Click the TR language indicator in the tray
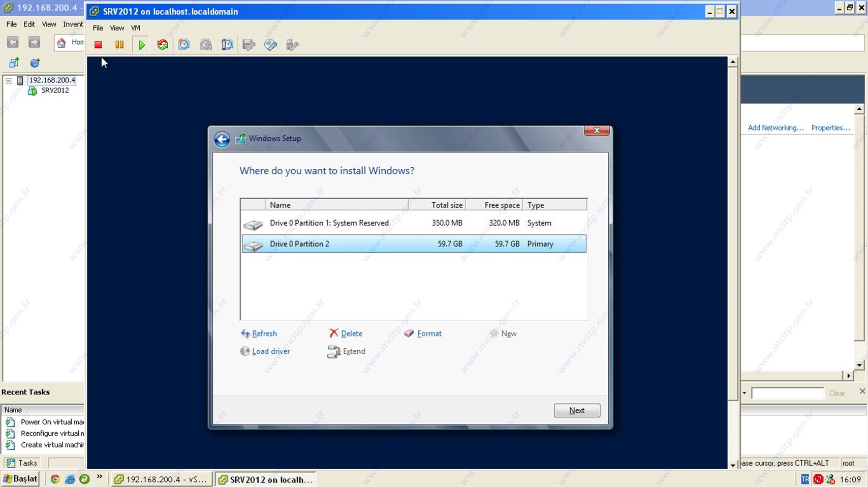 [x=804, y=479]
